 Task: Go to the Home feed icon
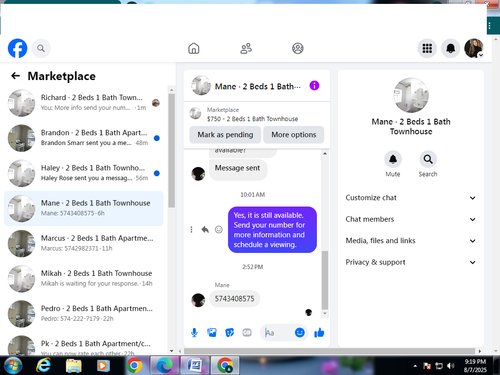coord(194,48)
